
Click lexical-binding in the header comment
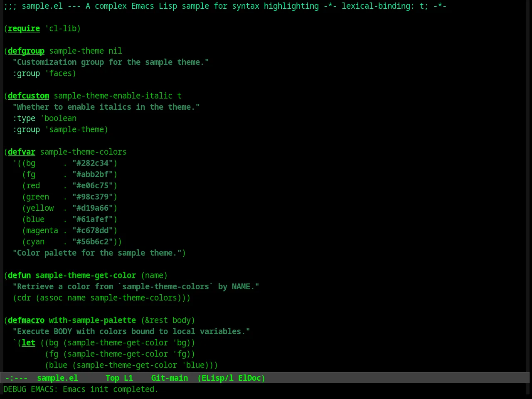(376, 6)
